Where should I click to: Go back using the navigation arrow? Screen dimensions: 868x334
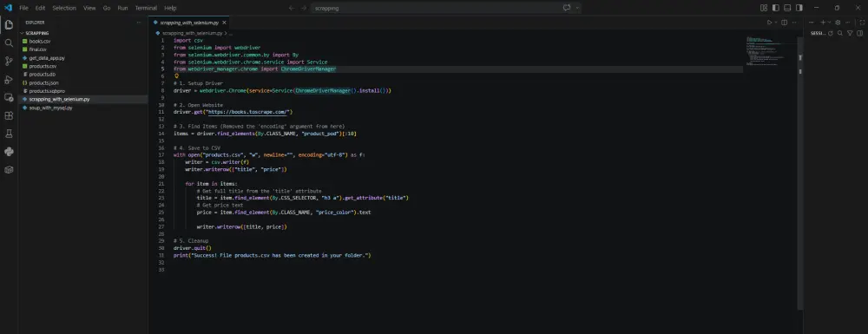pyautogui.click(x=291, y=8)
